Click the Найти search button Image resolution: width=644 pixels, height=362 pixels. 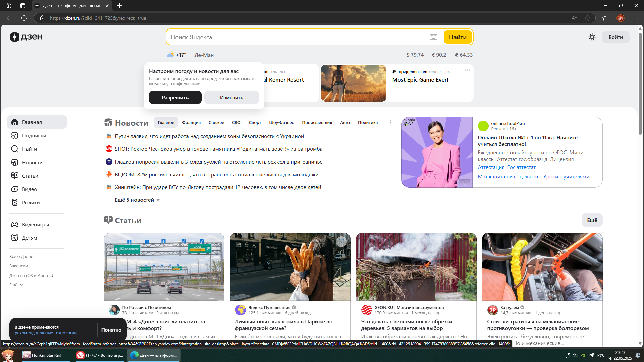click(458, 37)
